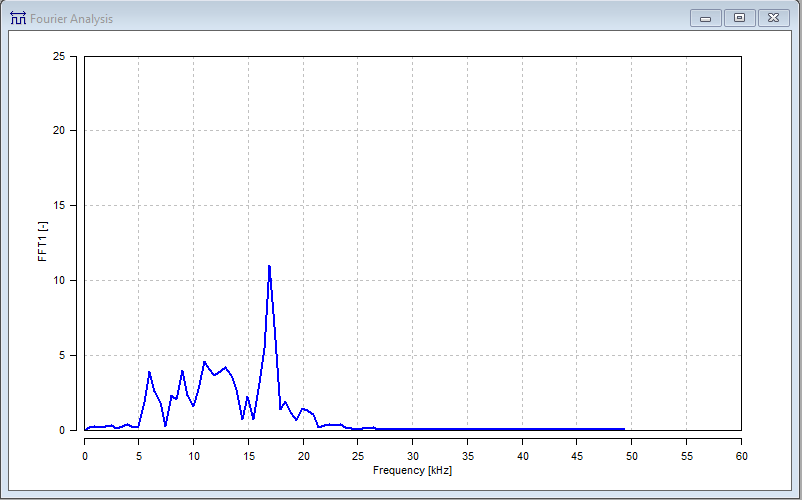Close the Fourier Analysis window
This screenshot has height=500, width=802.
click(x=773, y=18)
